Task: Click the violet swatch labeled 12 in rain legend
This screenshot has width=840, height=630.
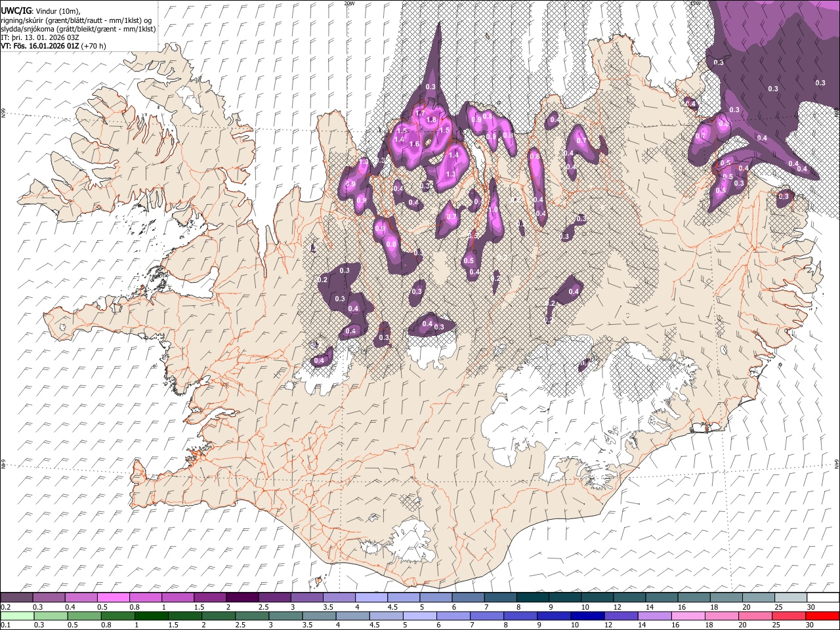Action: [x=620, y=616]
